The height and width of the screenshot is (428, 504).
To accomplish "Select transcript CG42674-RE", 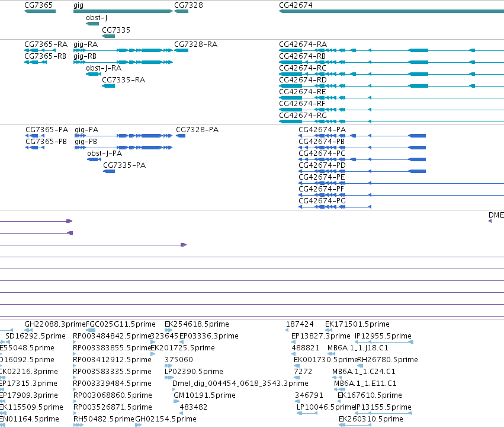I will tap(391, 98).
